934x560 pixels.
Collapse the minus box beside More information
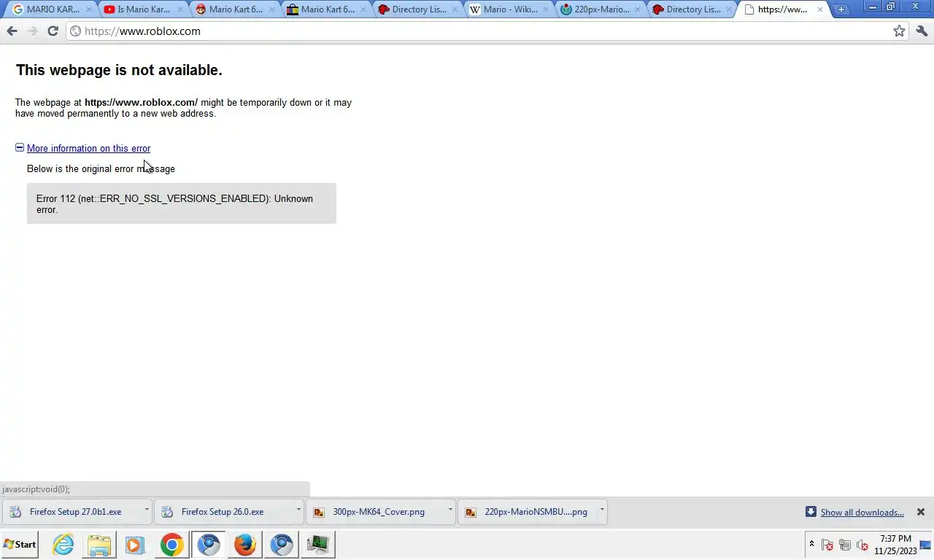click(x=20, y=147)
